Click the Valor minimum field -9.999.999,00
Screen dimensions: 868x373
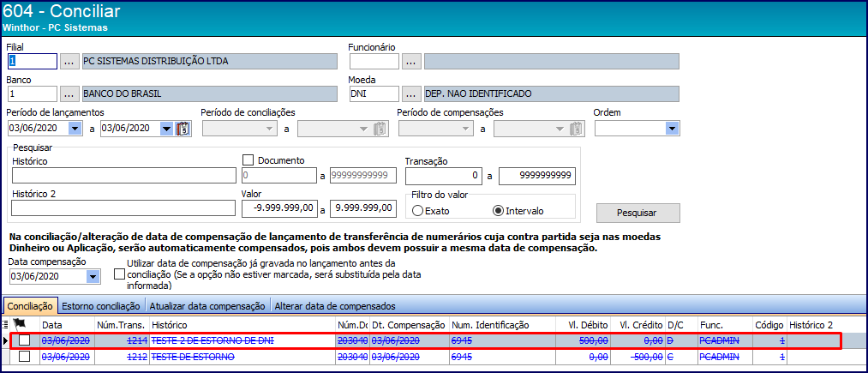click(x=280, y=208)
